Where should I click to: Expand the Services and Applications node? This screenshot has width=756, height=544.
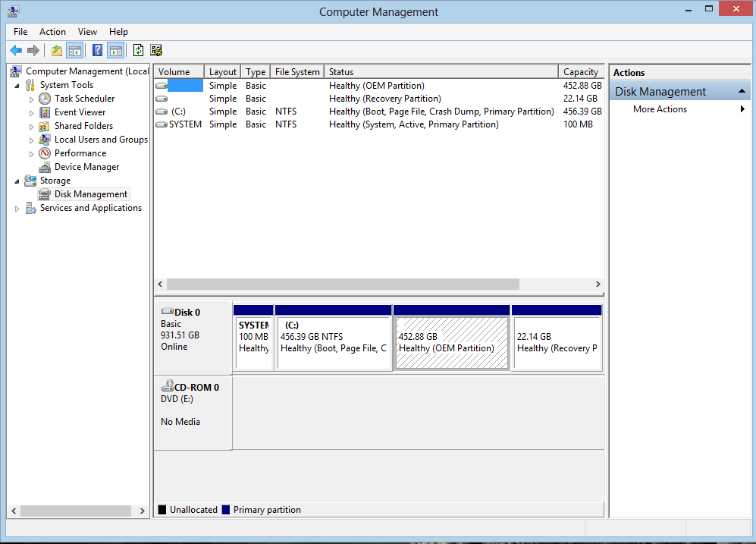[17, 209]
